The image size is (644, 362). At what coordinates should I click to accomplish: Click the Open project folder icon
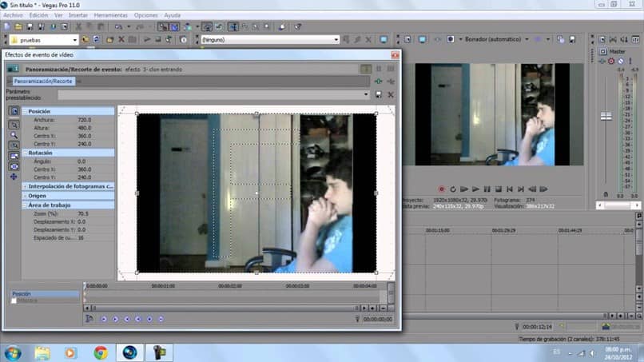[18, 26]
